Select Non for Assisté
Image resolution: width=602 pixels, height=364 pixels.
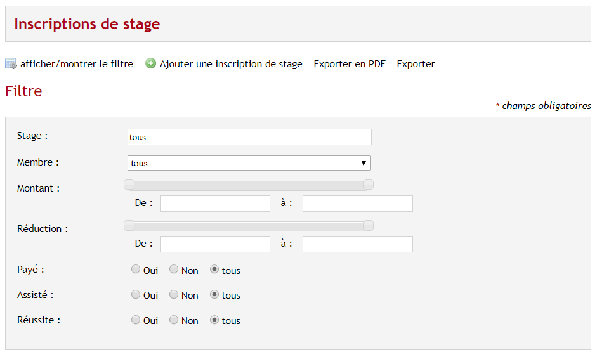pyautogui.click(x=174, y=294)
